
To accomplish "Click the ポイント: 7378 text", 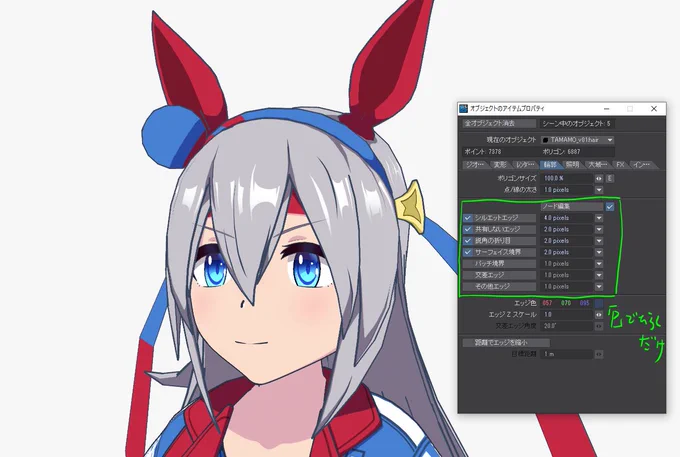I will tap(483, 152).
